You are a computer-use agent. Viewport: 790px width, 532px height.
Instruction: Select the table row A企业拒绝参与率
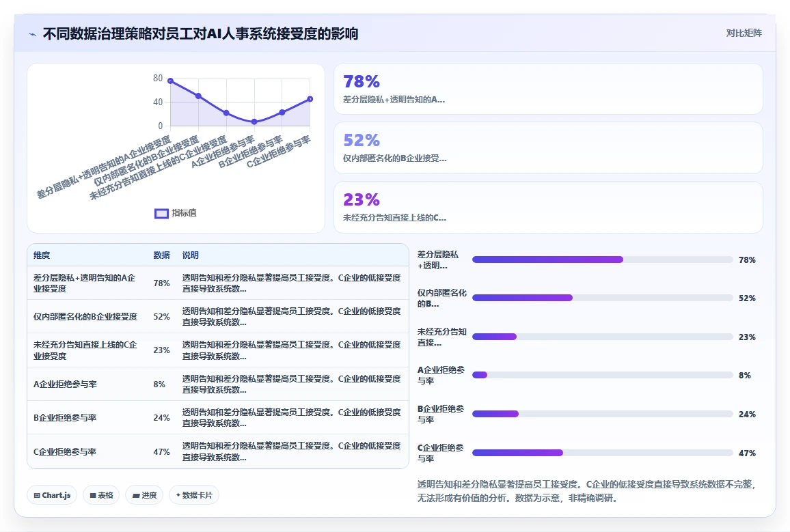(217, 384)
